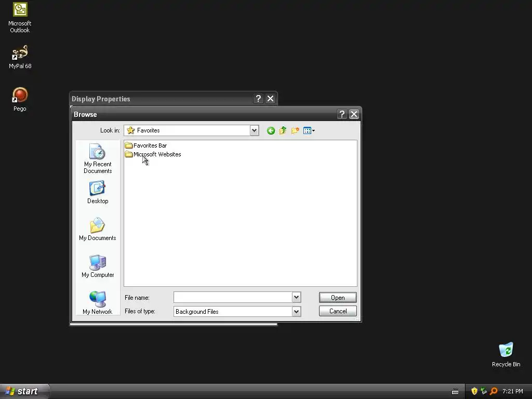532x399 pixels.
Task: Open My Recent Documents in places bar
Action: 98,158
